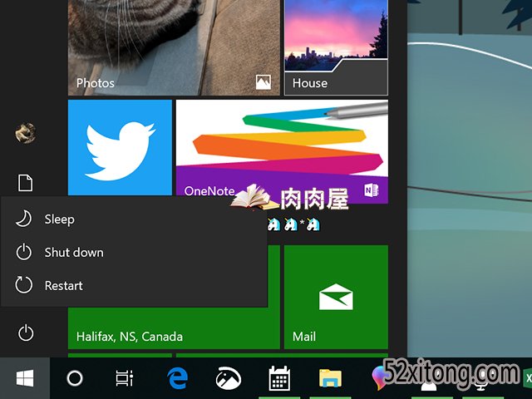The width and height of the screenshot is (532, 399).
Task: Click the Windows Start button
Action: tap(25, 378)
